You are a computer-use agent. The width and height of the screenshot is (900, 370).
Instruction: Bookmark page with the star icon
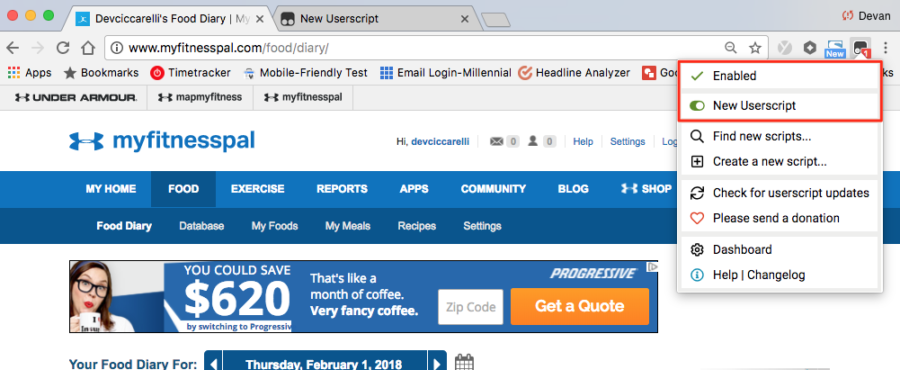(755, 48)
